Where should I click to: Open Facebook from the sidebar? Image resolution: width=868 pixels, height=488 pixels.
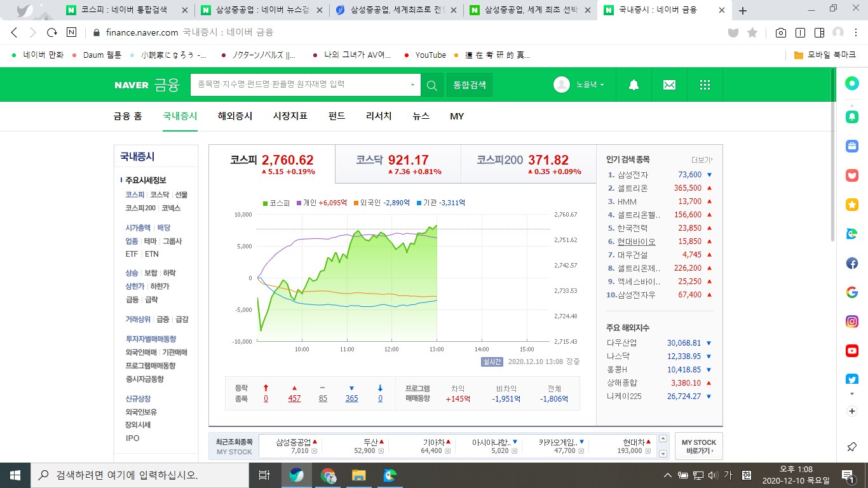pyautogui.click(x=852, y=263)
